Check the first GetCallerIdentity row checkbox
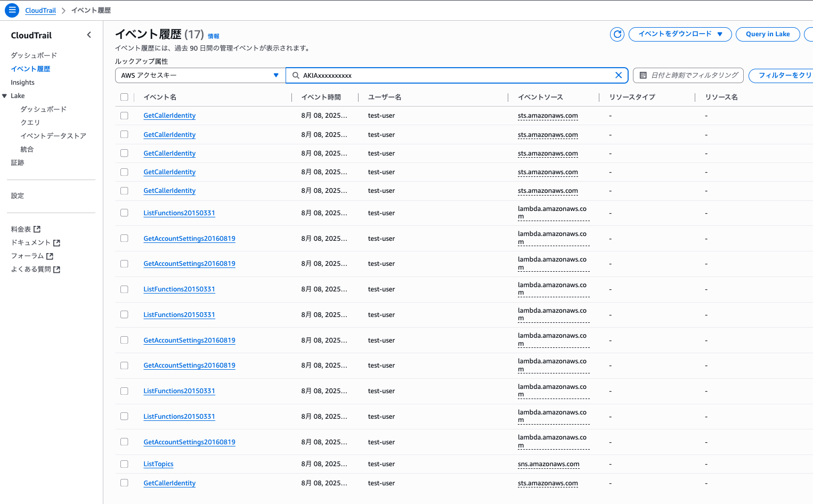This screenshot has height=504, width=813. [x=124, y=115]
